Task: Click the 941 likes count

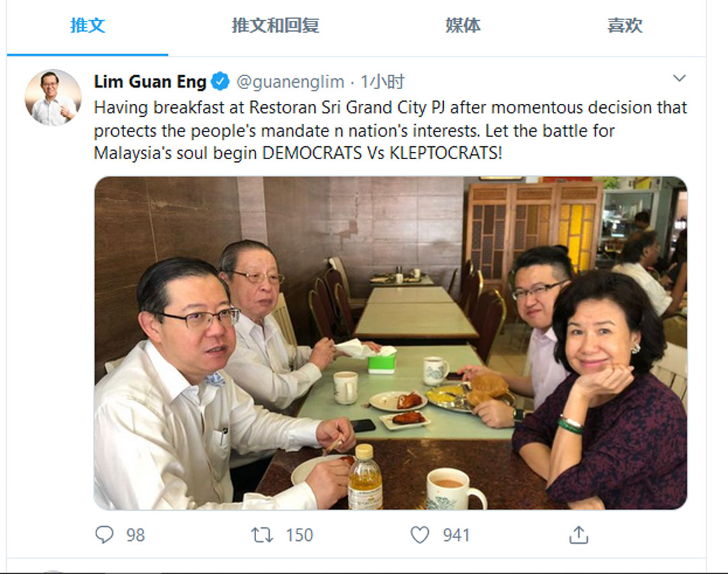Action: (x=456, y=536)
